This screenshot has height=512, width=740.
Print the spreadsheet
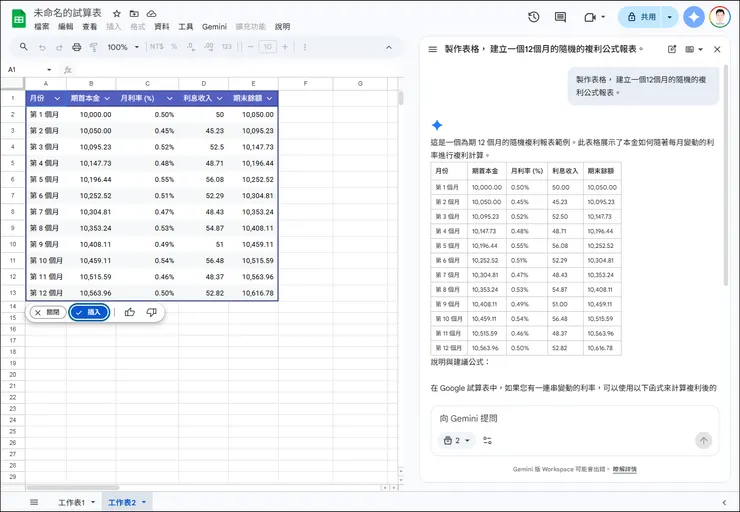(x=76, y=47)
